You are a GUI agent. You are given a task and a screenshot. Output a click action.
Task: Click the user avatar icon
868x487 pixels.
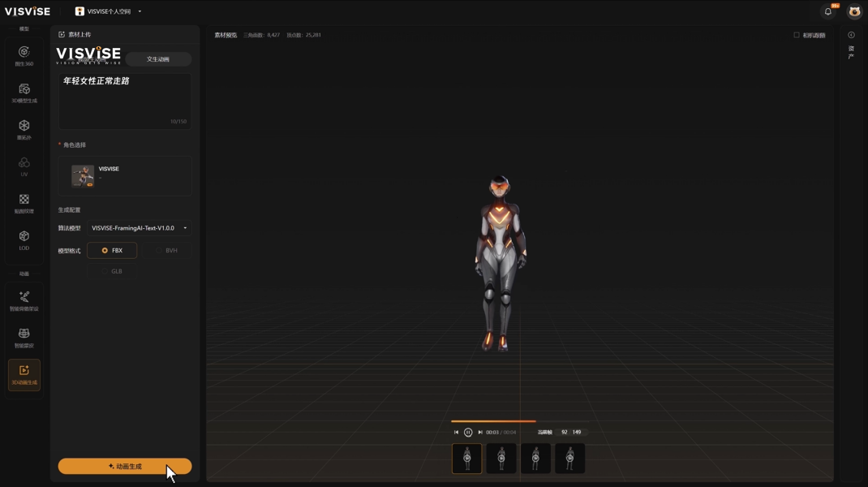point(853,11)
